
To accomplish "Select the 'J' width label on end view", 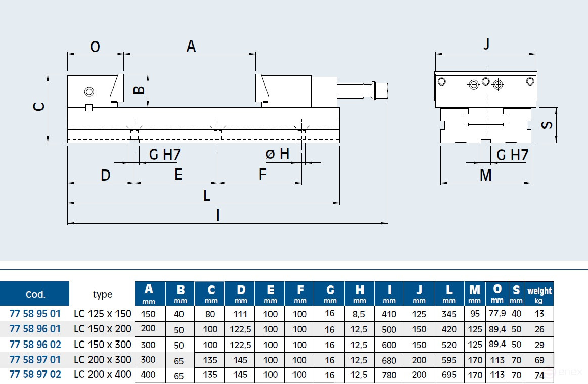I will 486,44.
